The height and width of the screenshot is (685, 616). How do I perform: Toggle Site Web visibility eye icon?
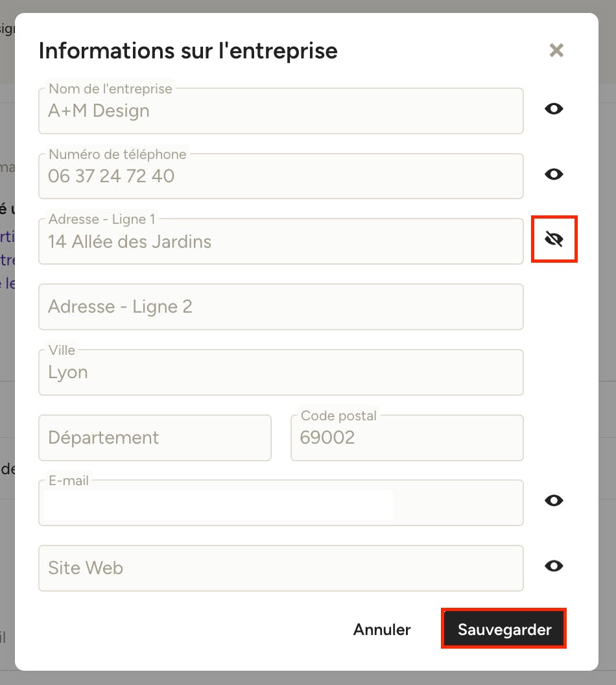point(554,566)
